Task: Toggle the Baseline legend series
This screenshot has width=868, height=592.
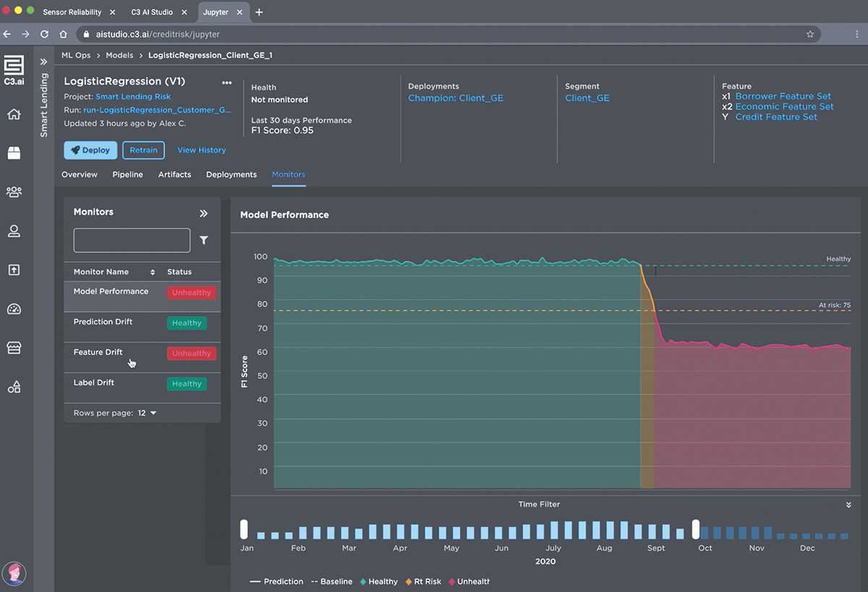Action: pyautogui.click(x=331, y=581)
